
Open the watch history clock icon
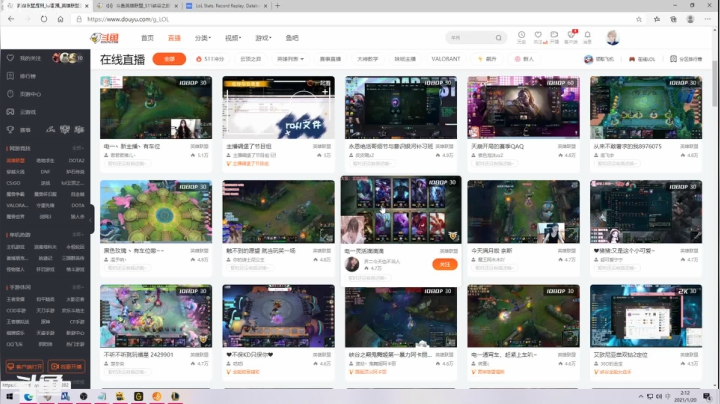(x=521, y=35)
